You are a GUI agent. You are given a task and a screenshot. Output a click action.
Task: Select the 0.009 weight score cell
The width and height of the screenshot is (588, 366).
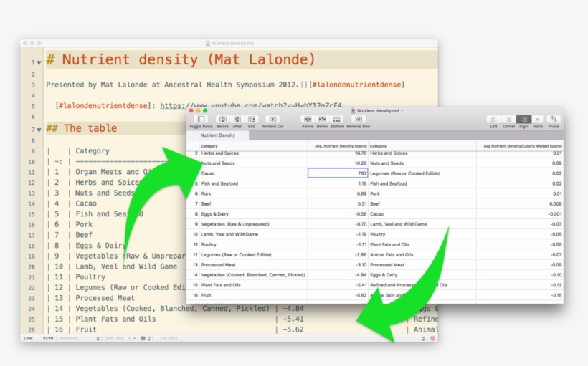pos(520,204)
